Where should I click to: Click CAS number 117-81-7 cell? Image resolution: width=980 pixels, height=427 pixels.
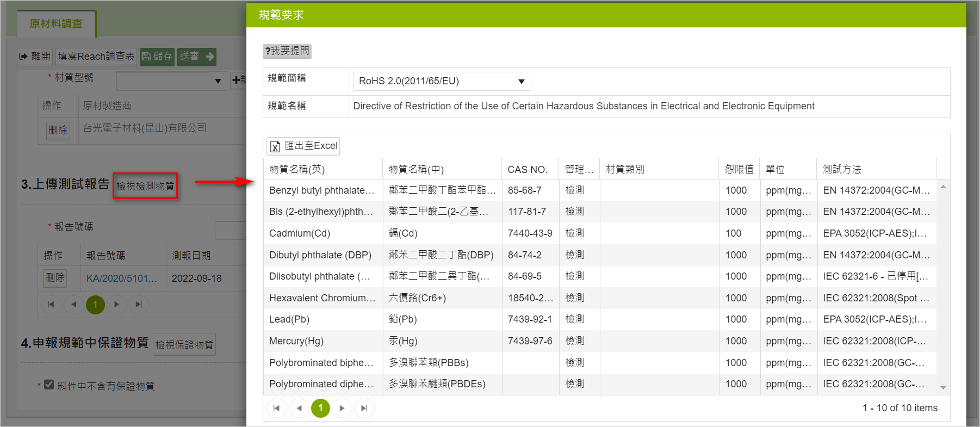[x=530, y=212]
